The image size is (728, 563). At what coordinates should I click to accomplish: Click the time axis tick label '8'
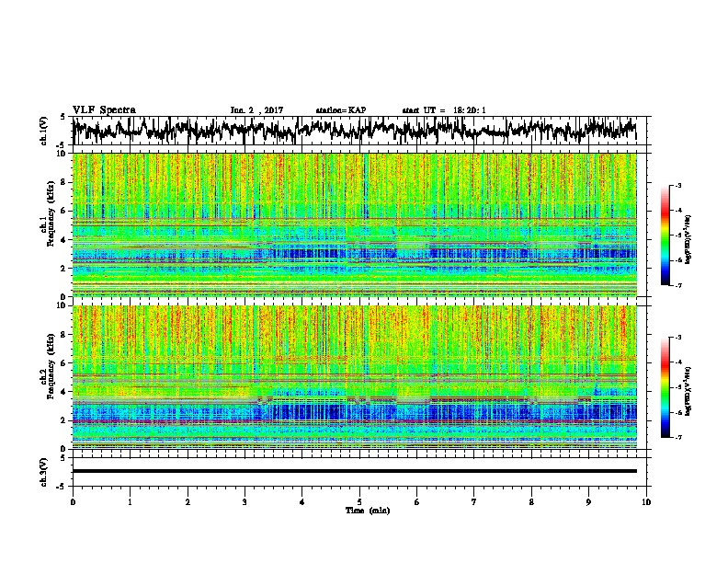[x=531, y=502]
